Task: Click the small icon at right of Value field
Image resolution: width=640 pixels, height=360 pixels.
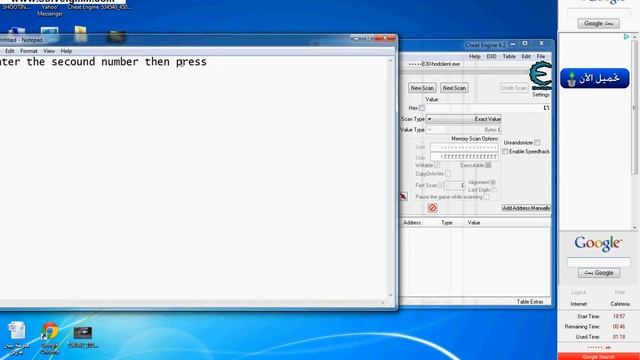Action: (x=546, y=108)
